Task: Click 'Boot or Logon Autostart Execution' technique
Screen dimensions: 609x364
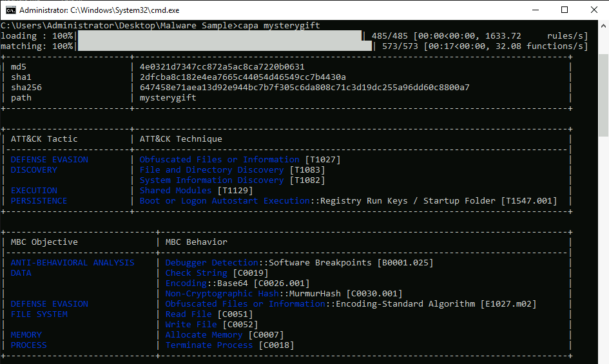Action: coord(225,201)
